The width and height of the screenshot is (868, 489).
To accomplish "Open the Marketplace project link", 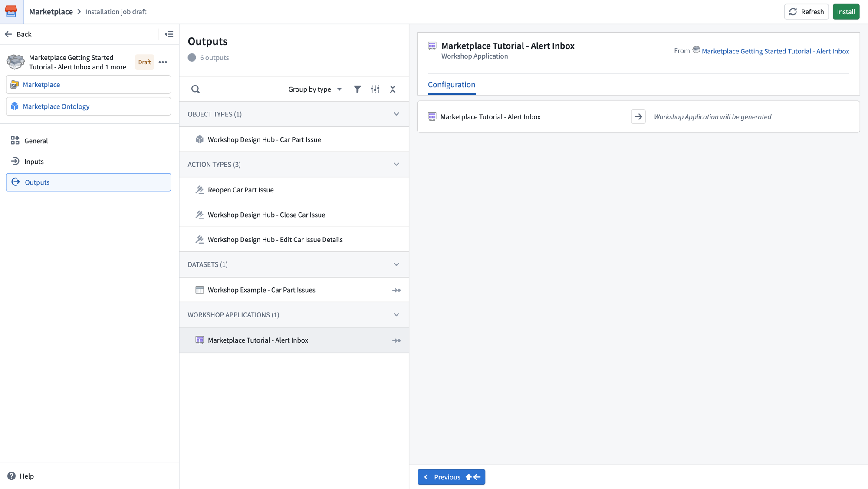I will click(x=89, y=85).
